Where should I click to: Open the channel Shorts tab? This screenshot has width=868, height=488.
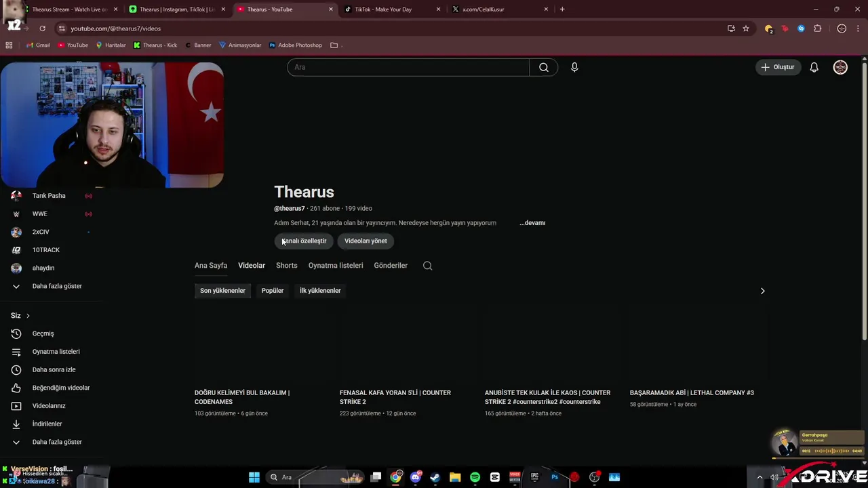tap(286, 266)
